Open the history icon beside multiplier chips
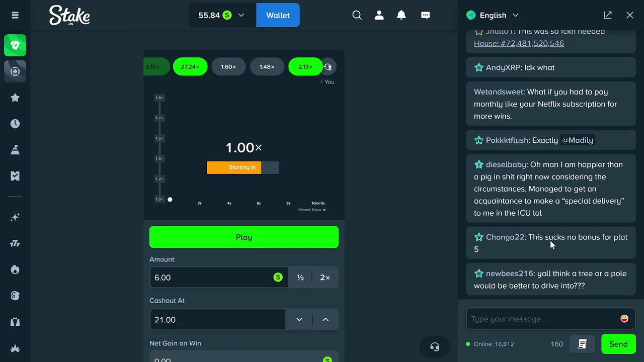The width and height of the screenshot is (644, 362). [329, 67]
